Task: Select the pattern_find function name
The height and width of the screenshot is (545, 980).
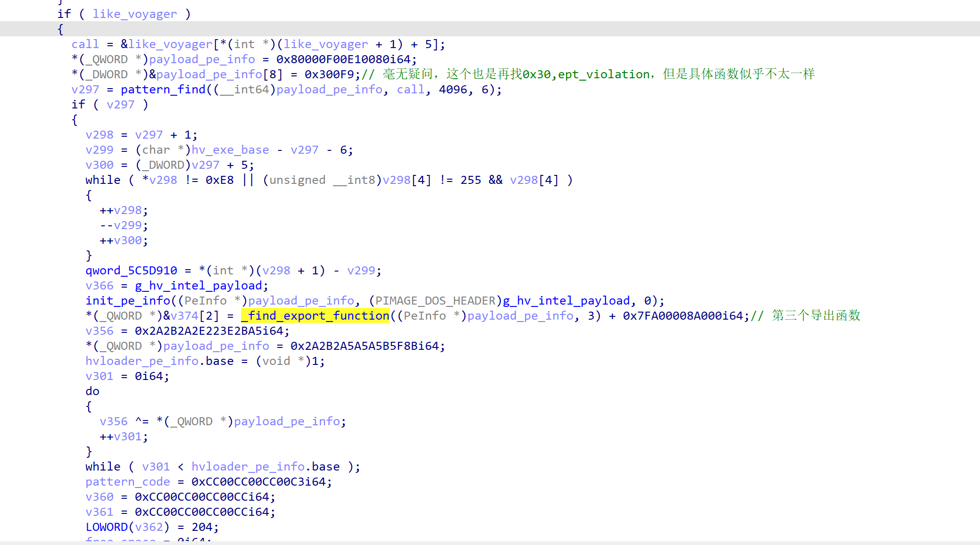Action: pyautogui.click(x=163, y=89)
